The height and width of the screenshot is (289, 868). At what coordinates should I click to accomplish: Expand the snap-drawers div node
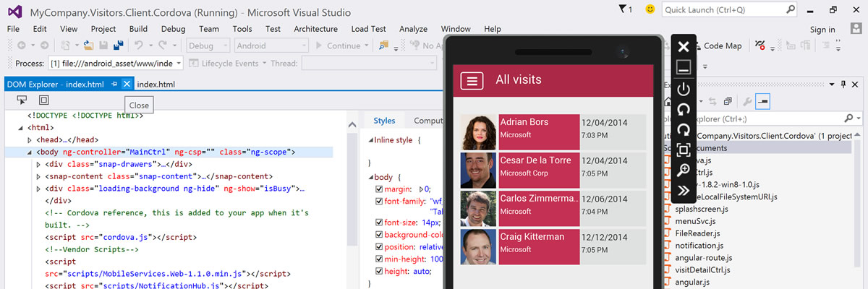tap(38, 164)
